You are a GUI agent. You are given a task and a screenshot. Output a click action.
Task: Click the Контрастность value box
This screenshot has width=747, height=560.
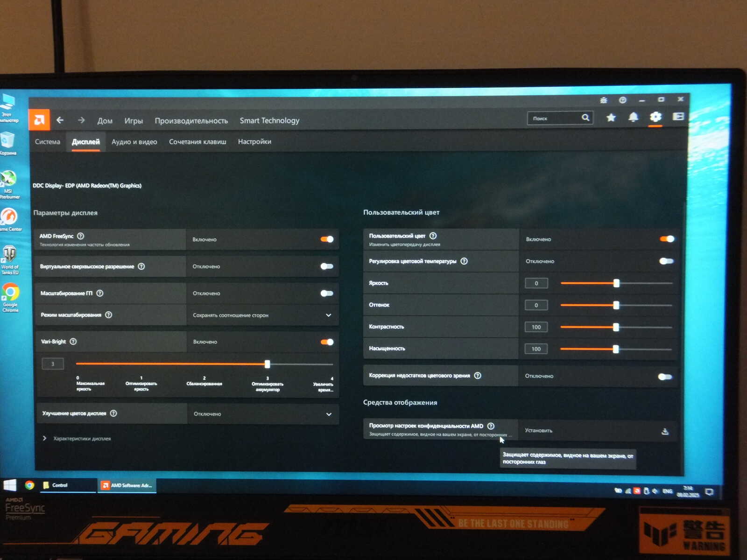tap(536, 327)
